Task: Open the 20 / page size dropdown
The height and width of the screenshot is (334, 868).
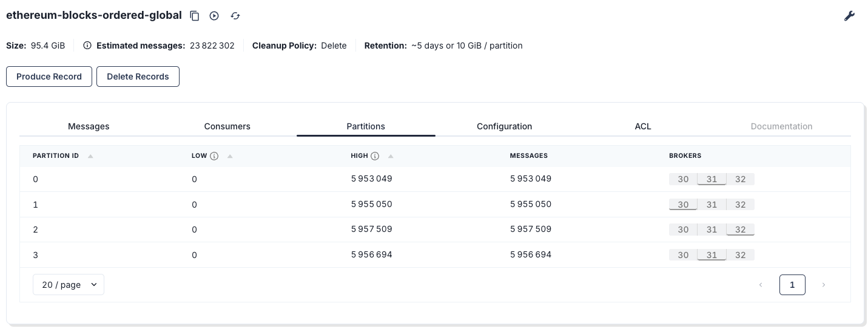Action: pyautogui.click(x=69, y=285)
